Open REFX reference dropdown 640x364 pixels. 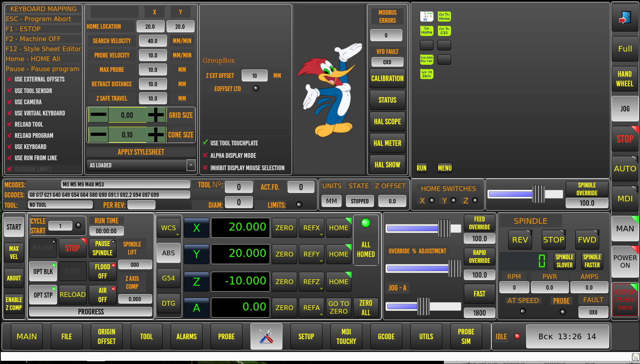(312, 228)
